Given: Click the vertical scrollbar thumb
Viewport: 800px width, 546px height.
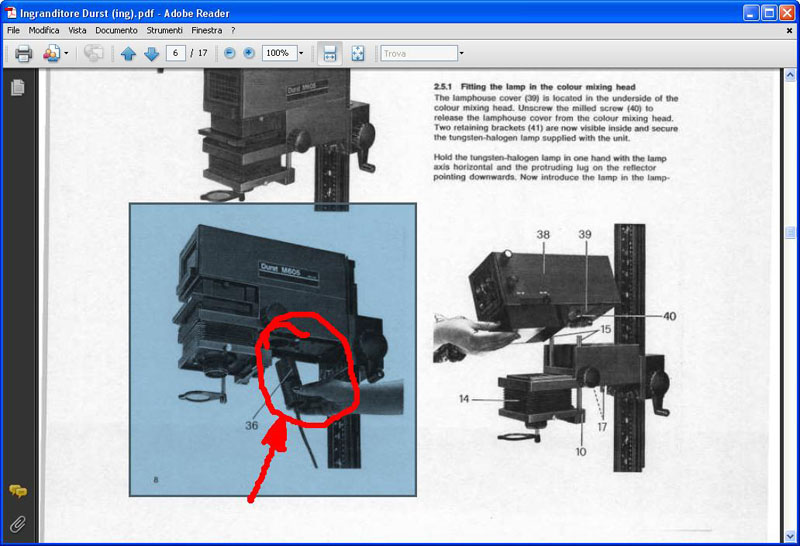Looking at the screenshot, I should [x=790, y=232].
